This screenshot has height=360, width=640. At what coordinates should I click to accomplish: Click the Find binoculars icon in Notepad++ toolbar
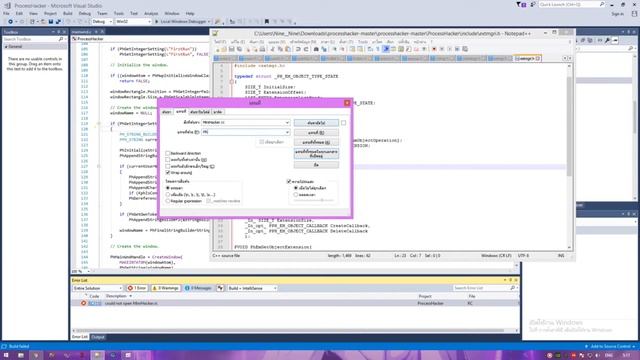coord(316,49)
